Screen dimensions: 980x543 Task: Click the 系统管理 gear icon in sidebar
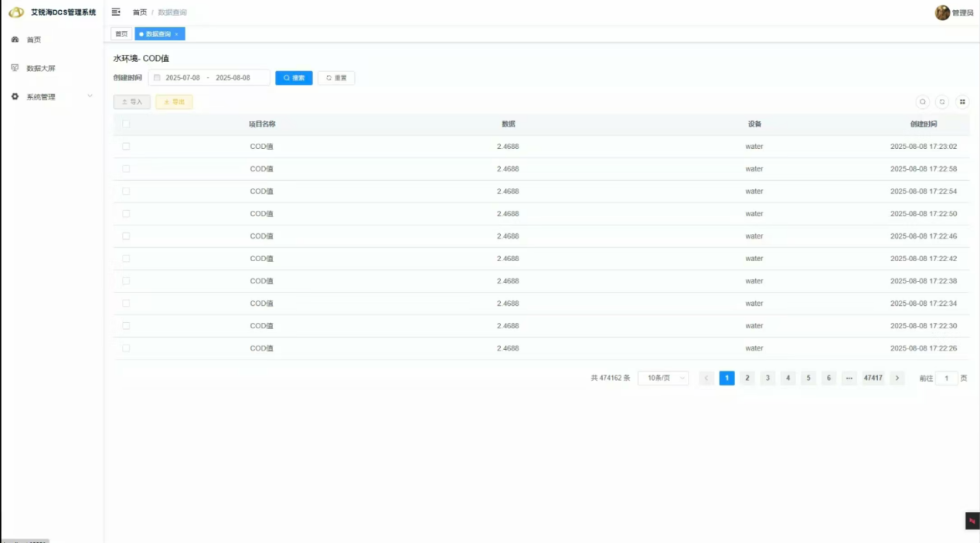tap(15, 97)
